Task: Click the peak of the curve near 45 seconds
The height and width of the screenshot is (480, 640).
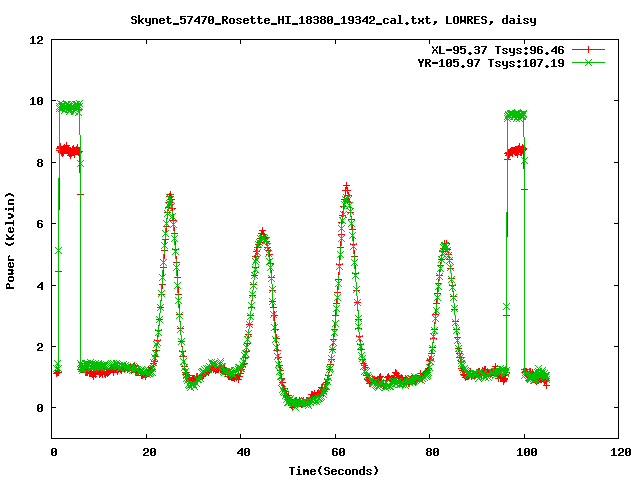Action: (x=262, y=233)
